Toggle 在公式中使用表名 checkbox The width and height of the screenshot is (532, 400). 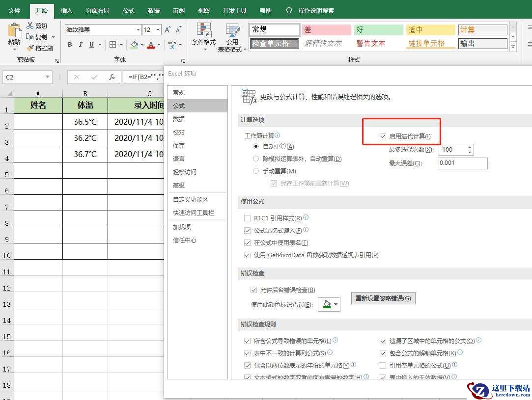pos(248,243)
